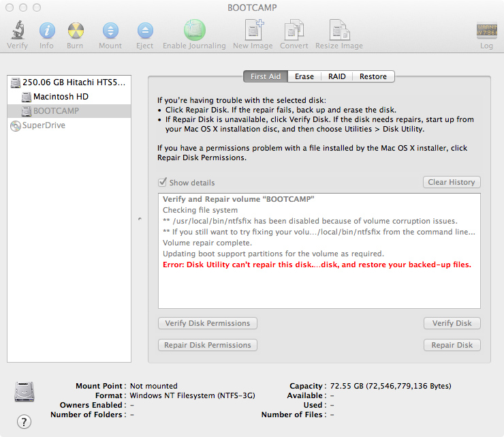Toggle the Show details checkbox

point(162,182)
